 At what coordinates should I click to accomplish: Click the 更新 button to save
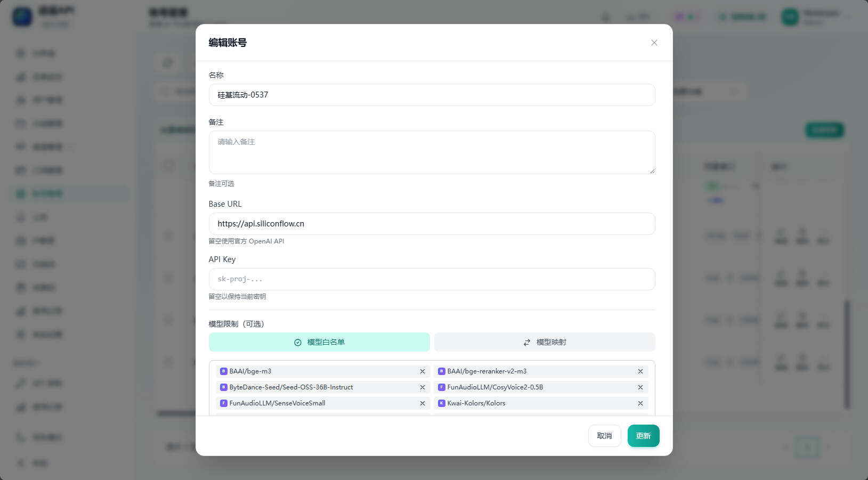[643, 436]
